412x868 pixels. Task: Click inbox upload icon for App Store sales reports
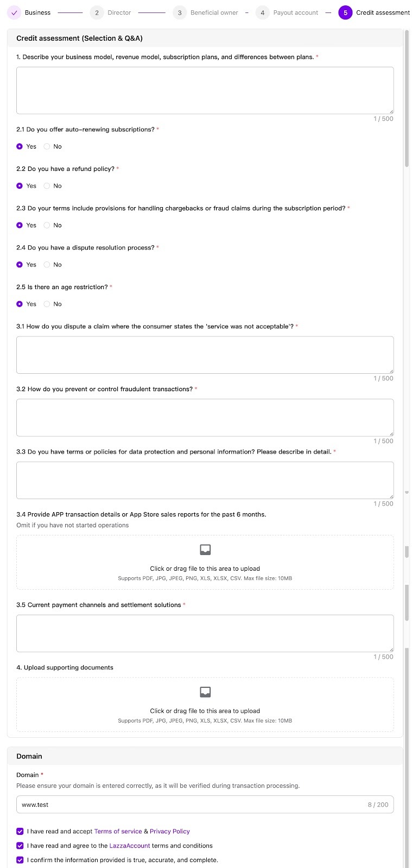pyautogui.click(x=205, y=550)
